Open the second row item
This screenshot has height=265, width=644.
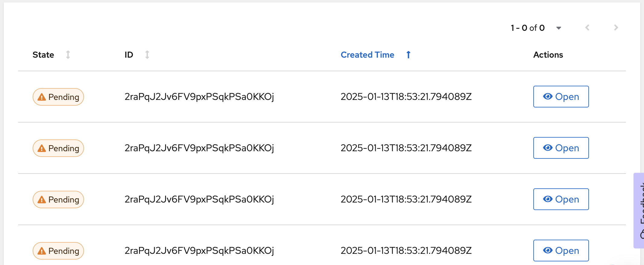(x=561, y=148)
